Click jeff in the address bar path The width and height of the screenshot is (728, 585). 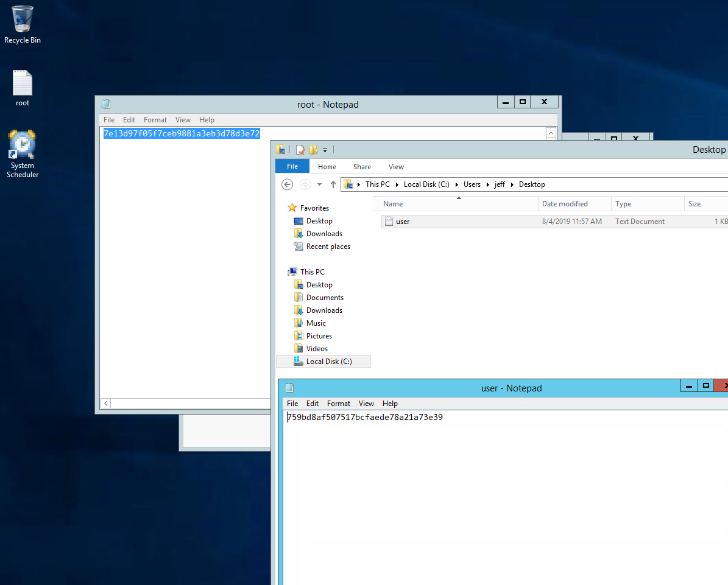click(x=500, y=184)
